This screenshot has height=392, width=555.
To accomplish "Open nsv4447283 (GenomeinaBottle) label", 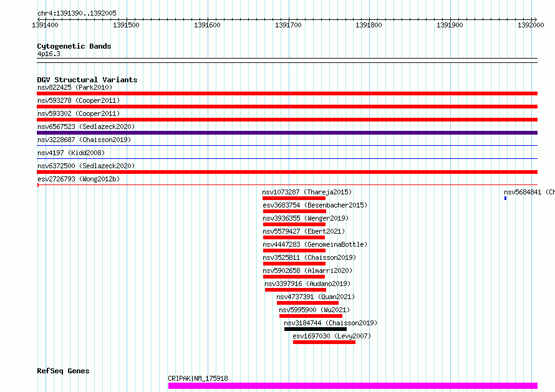I will pos(315,244).
